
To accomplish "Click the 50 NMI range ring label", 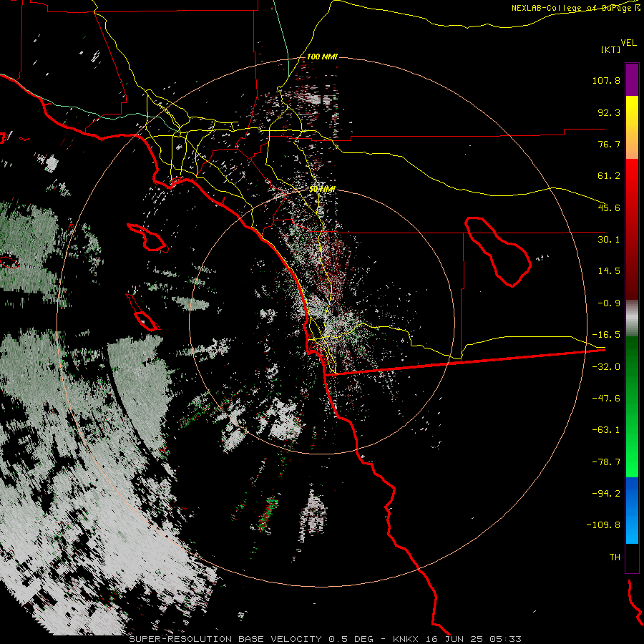I will (x=322, y=189).
